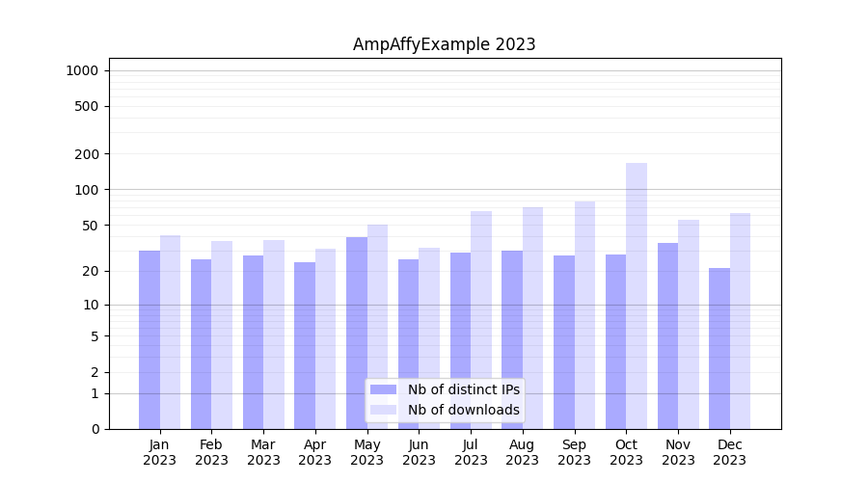
Task: Click the Aug 2023 x-axis label
Action: click(523, 452)
